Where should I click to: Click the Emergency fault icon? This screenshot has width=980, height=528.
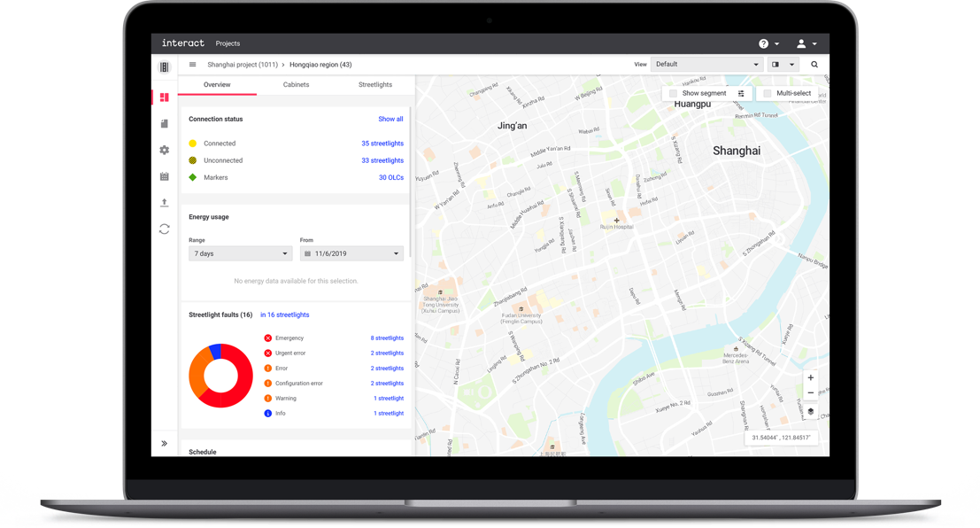tap(268, 338)
